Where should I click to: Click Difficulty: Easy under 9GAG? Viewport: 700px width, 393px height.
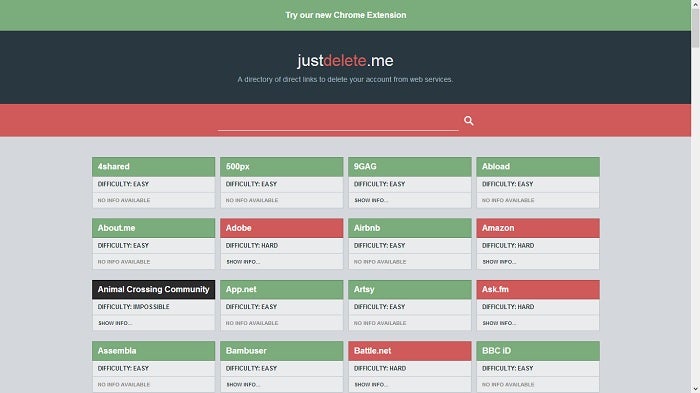click(x=379, y=184)
